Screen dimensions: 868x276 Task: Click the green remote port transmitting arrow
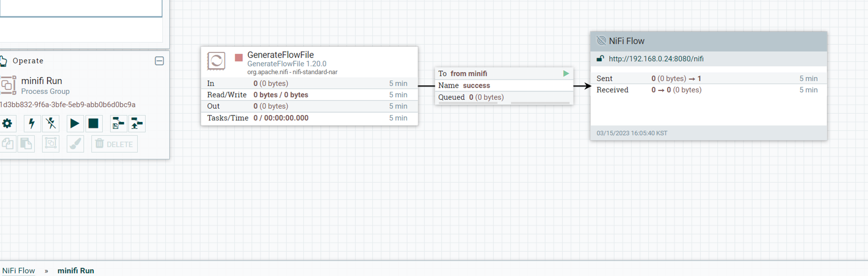566,73
